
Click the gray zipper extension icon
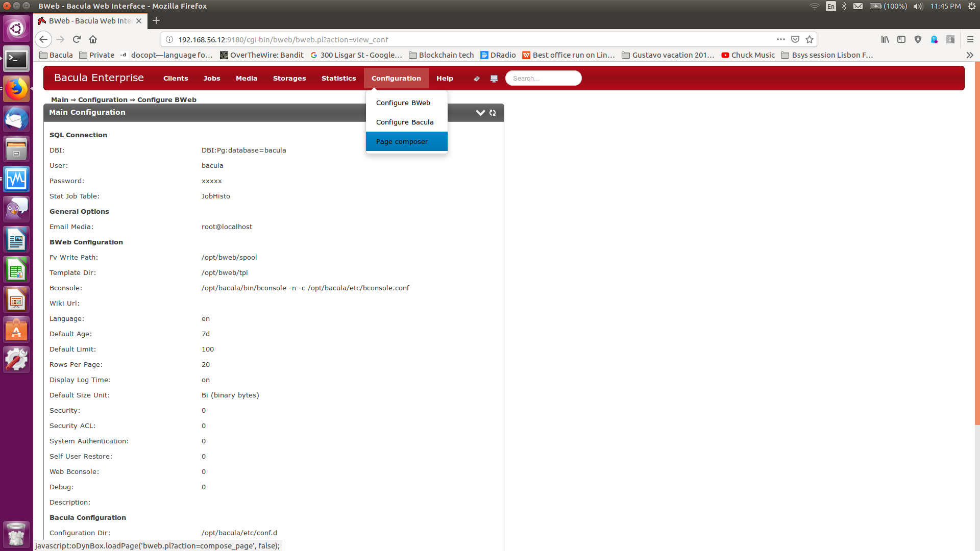(950, 39)
